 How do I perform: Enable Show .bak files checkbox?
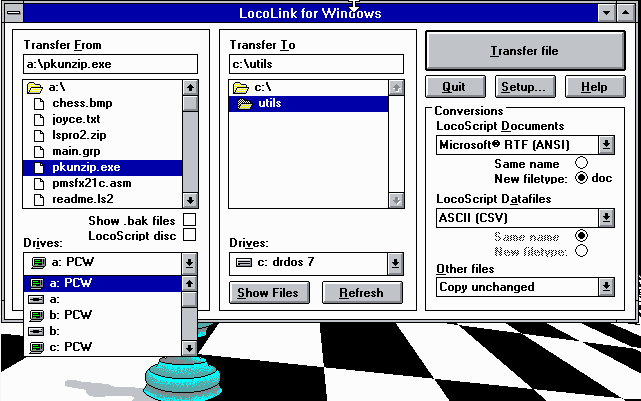189,220
